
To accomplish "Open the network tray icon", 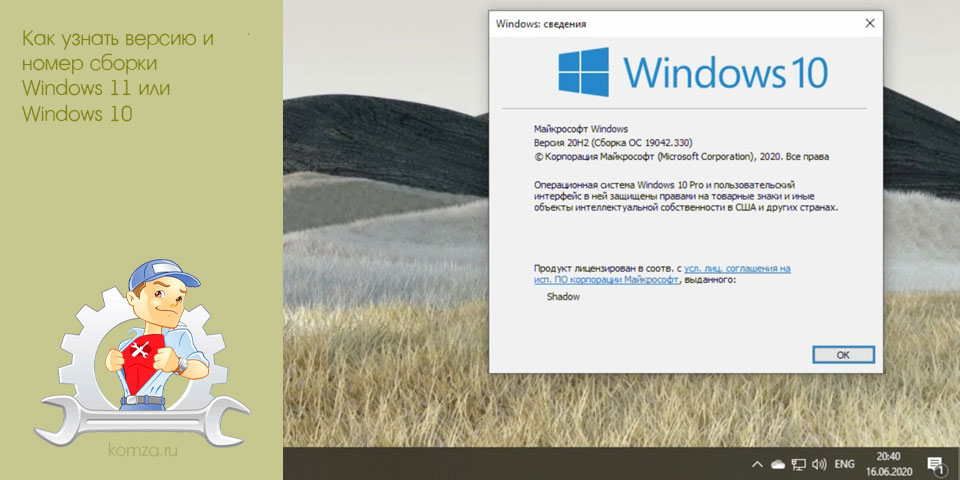I will coord(798,464).
